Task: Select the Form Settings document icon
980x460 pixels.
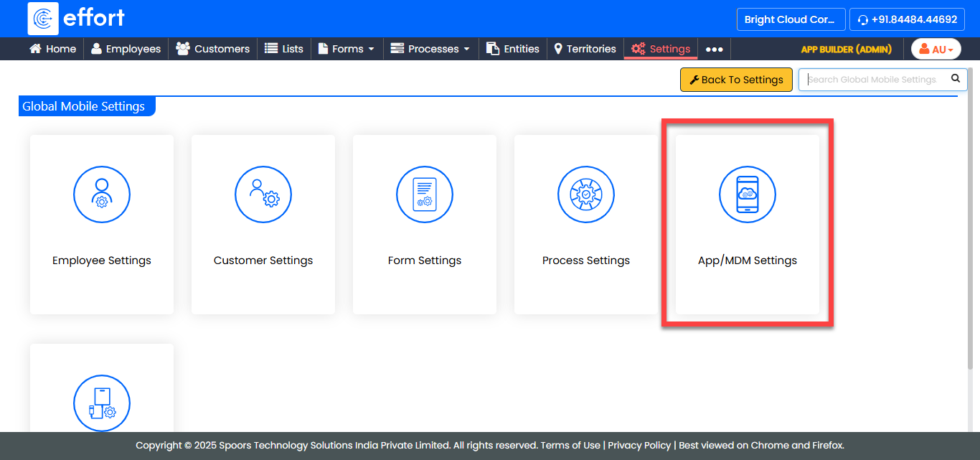Action: 425,194
